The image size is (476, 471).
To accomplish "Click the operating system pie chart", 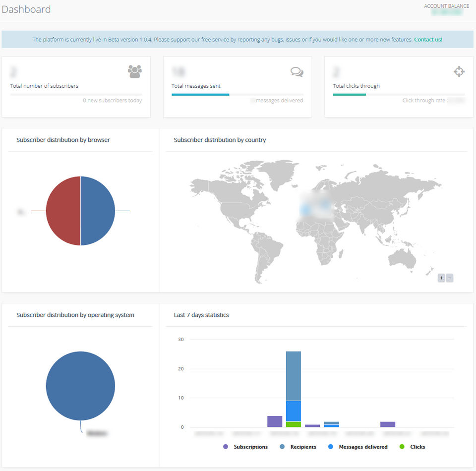I will [x=80, y=386].
